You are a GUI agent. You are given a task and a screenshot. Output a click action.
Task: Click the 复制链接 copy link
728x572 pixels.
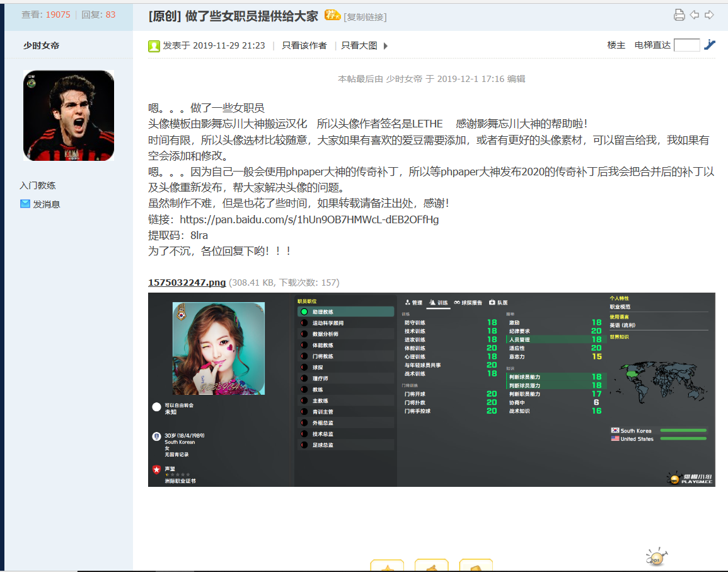point(365,17)
